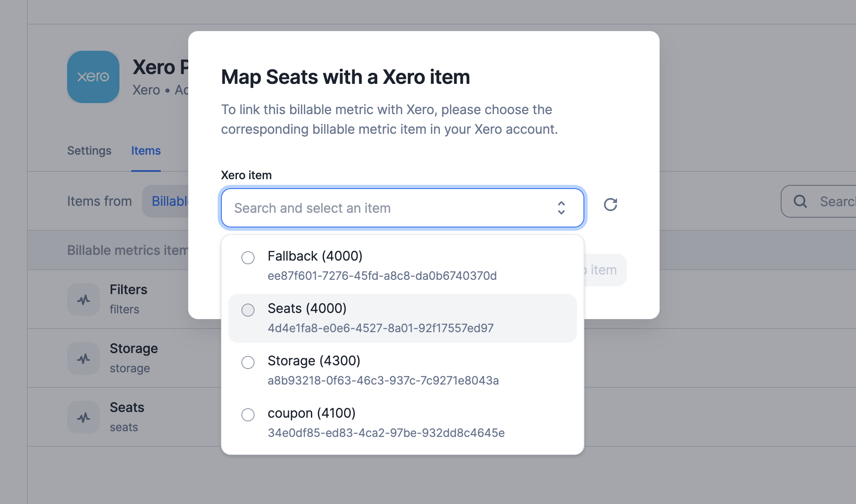
Task: Select the Seats (4000) radio button
Action: click(248, 310)
